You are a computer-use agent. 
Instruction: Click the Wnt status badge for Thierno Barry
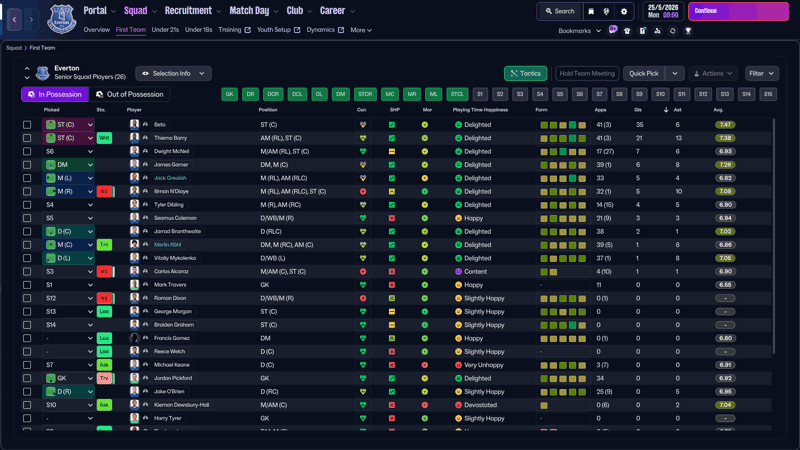[x=104, y=138]
